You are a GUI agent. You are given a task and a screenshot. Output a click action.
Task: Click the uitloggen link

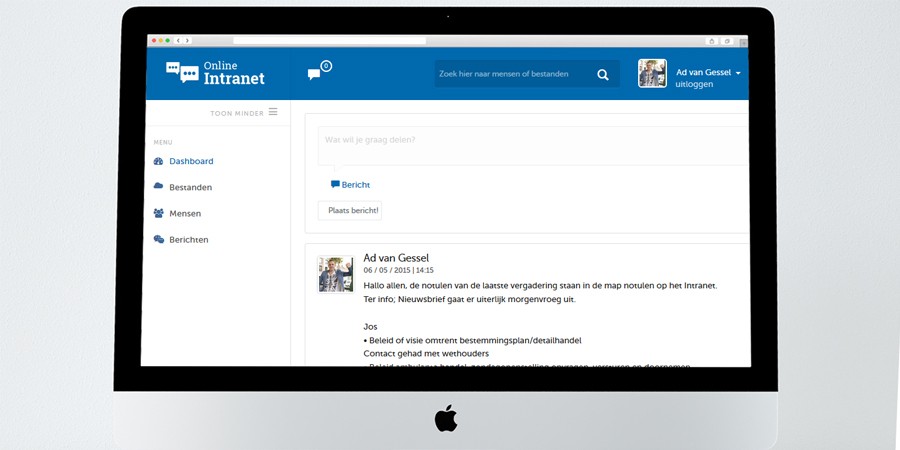[x=694, y=84]
